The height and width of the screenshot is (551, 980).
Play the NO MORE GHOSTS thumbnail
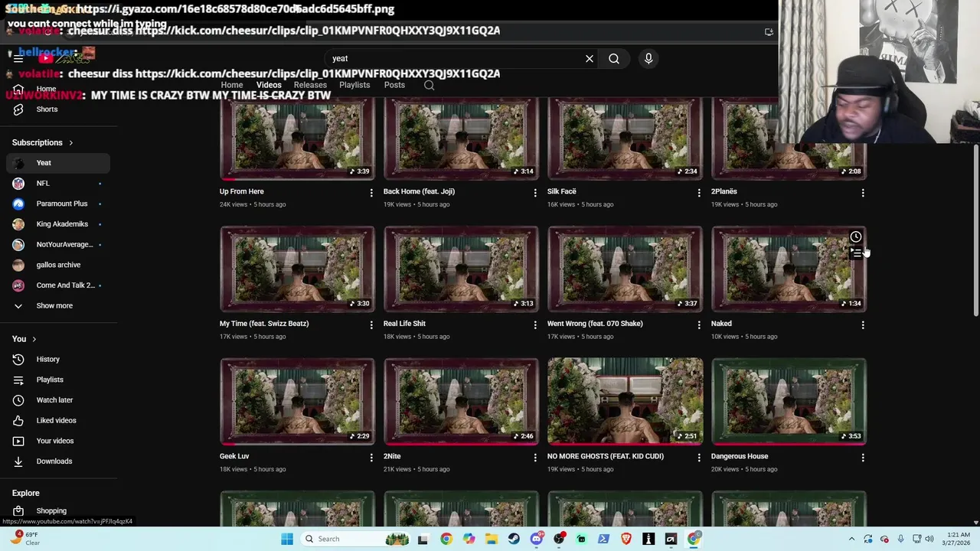(625, 401)
